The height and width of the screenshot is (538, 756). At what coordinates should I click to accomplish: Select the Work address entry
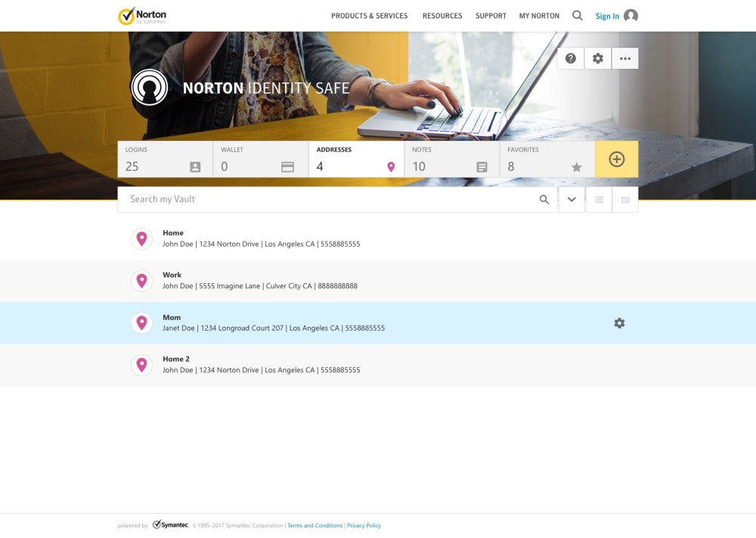pos(259,281)
